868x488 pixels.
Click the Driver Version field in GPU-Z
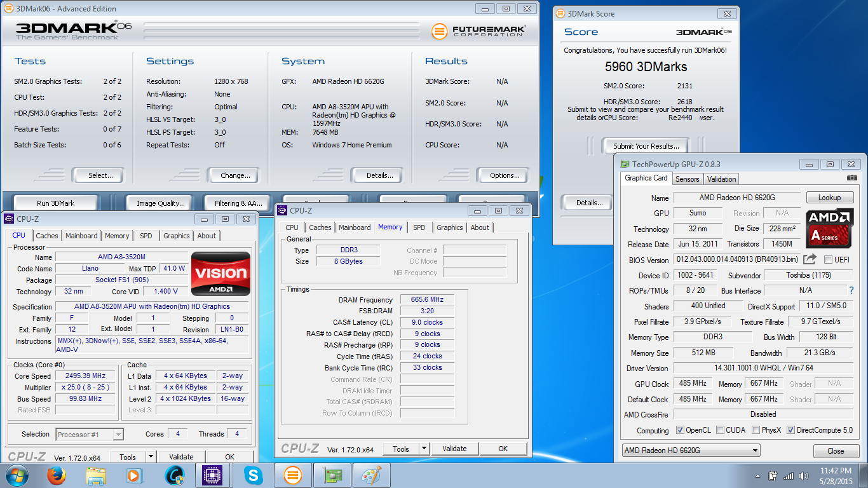[764, 368]
